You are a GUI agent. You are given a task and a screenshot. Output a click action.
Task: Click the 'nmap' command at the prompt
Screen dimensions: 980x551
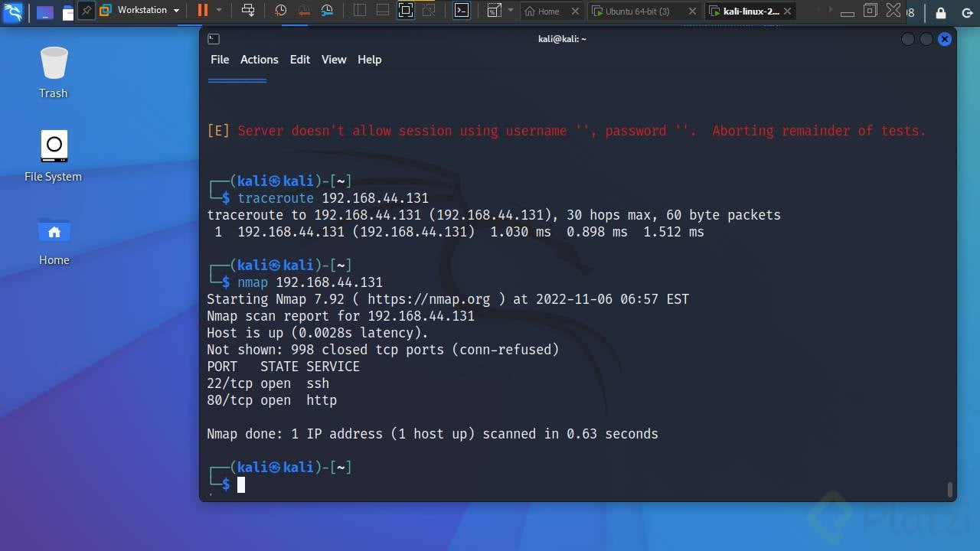[x=253, y=282]
